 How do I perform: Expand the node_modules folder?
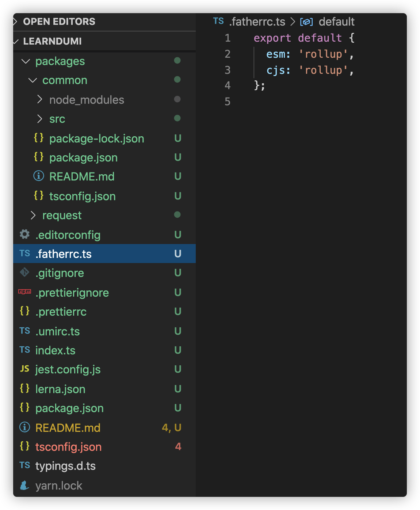pyautogui.click(x=40, y=99)
